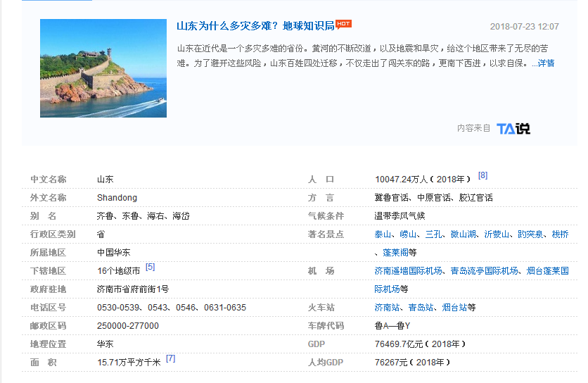
Task: Click the license plate value 鲁A—鲁Y
Action: [x=392, y=326]
